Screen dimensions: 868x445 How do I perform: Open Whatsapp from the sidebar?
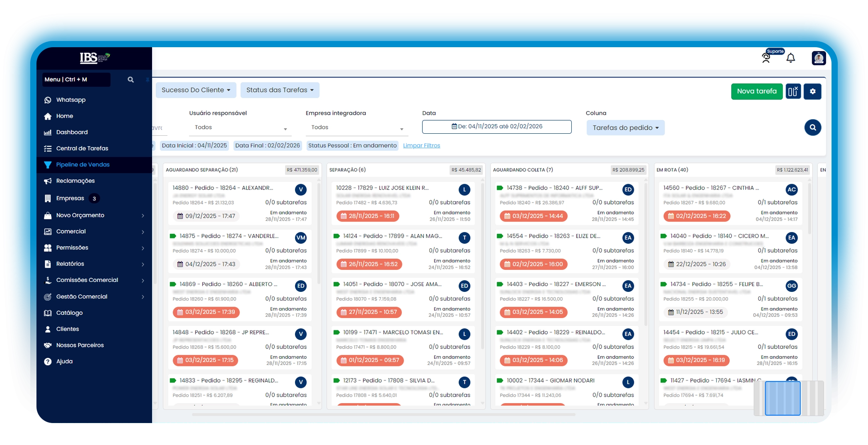(x=70, y=100)
